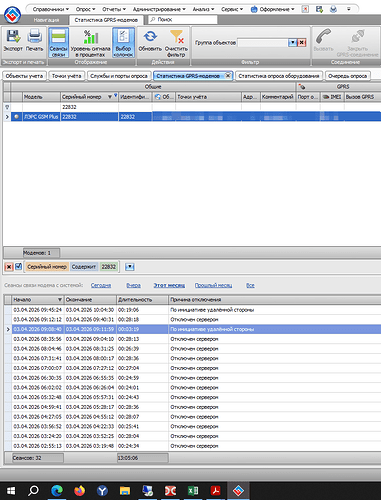Click the Об... column header with refresh icon
The height and width of the screenshot is (500, 381).
pyautogui.click(x=164, y=97)
